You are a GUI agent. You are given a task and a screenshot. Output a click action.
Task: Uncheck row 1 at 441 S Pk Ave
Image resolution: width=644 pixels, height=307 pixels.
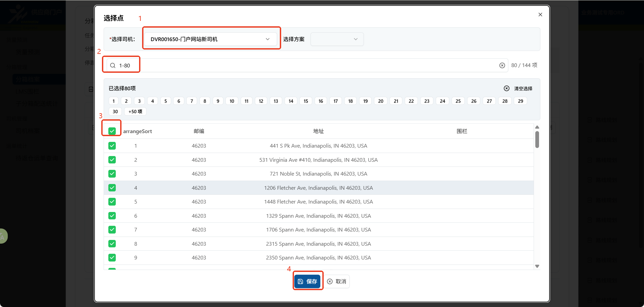click(x=112, y=146)
